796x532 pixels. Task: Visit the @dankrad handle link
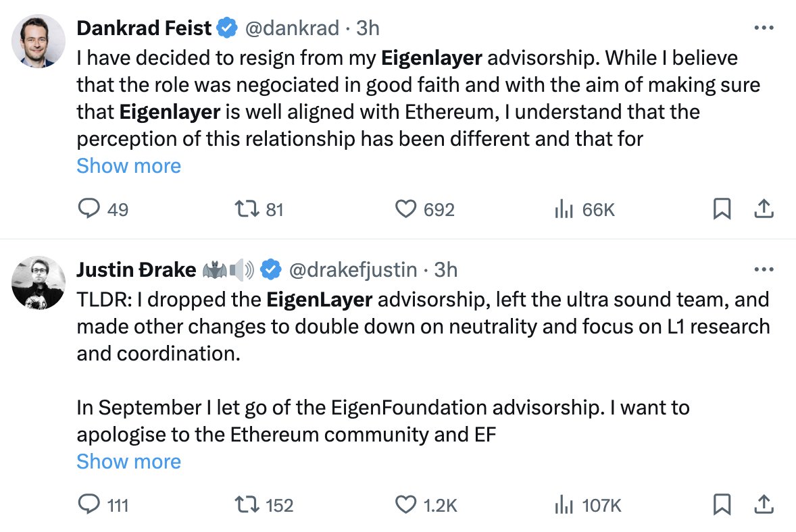(291, 28)
